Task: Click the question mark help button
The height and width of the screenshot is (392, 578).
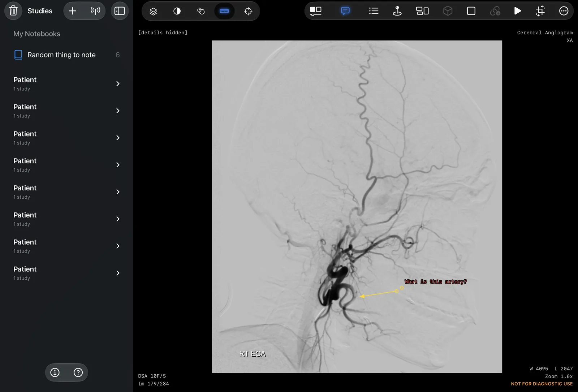Action: (78, 372)
